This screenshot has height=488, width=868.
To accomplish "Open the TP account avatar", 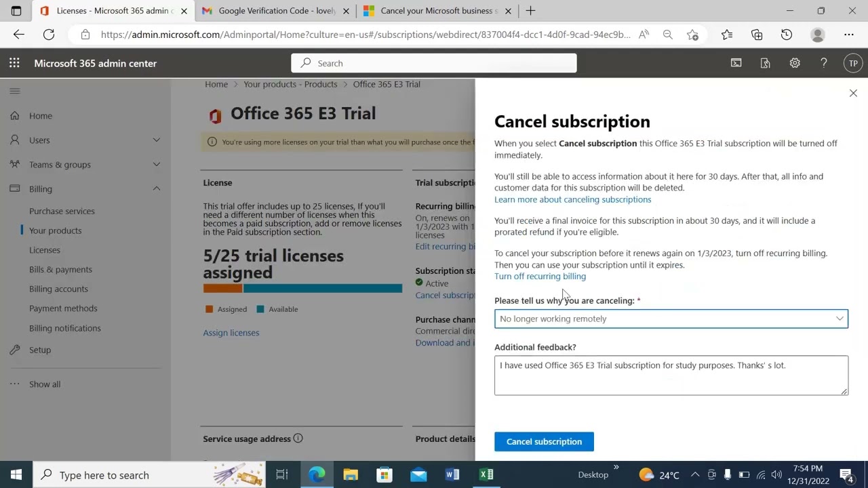I will click(853, 63).
